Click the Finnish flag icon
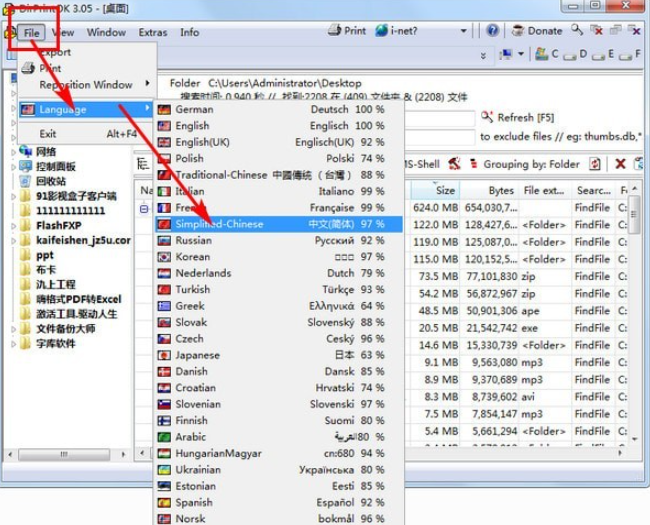Viewport: 650px width, 525px height. [164, 421]
